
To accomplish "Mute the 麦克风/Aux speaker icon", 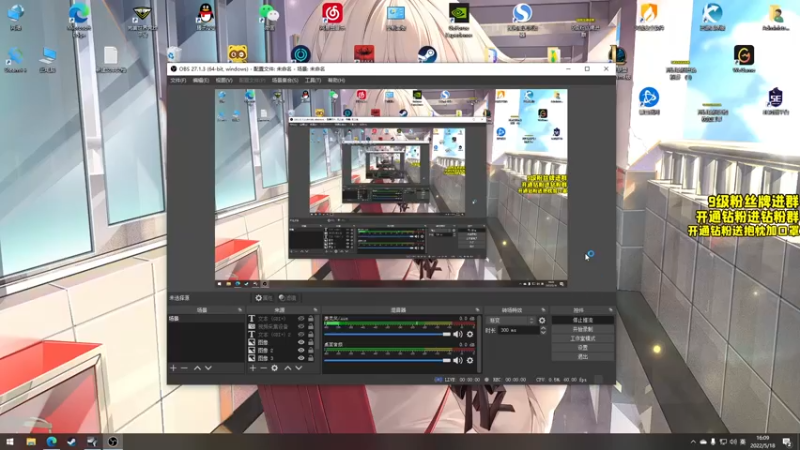I will point(458,334).
